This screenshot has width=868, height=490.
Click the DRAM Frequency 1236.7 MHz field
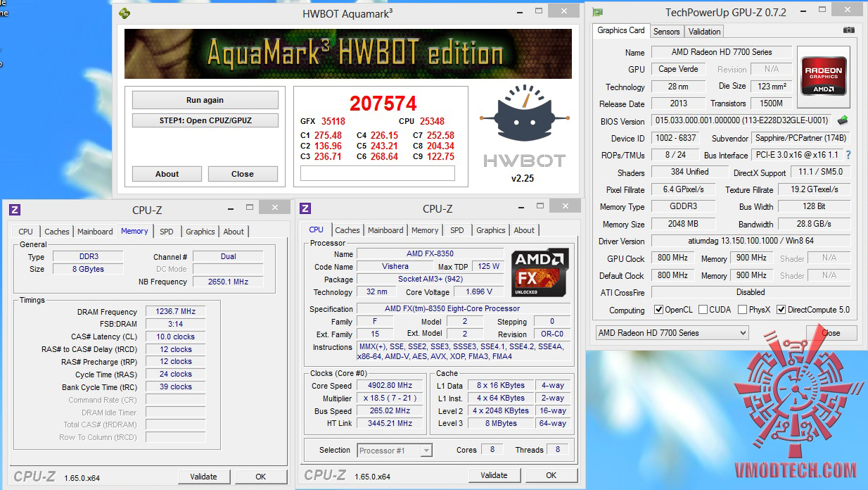pyautogui.click(x=175, y=312)
